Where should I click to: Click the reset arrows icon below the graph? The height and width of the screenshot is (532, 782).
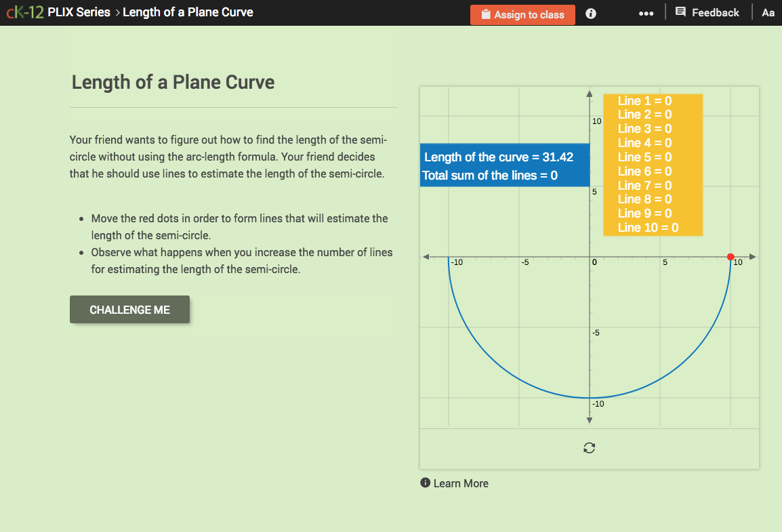pos(589,447)
